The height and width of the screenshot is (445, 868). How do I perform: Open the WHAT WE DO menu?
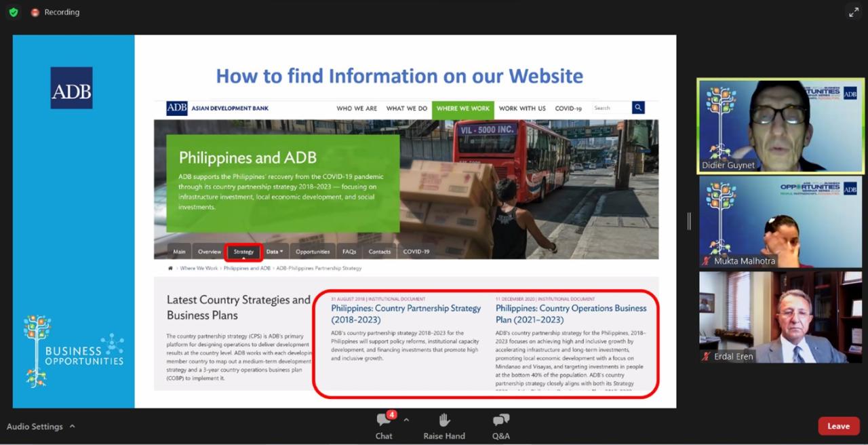pos(407,109)
